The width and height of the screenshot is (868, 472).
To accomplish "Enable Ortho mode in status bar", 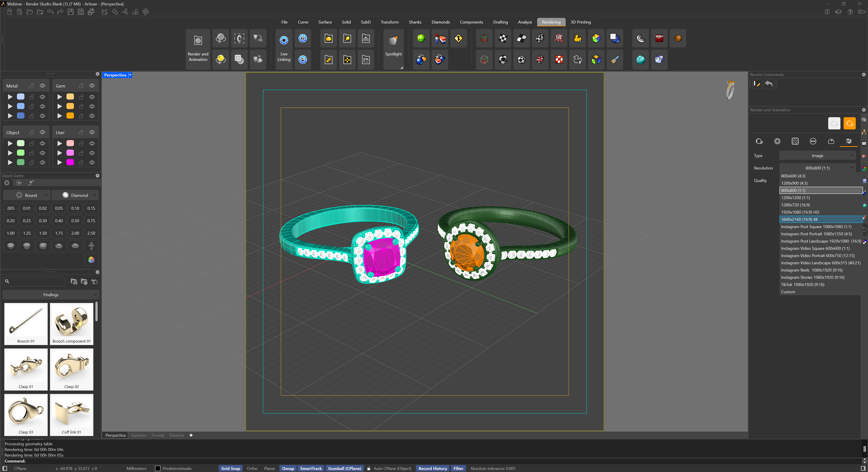I will (252, 468).
